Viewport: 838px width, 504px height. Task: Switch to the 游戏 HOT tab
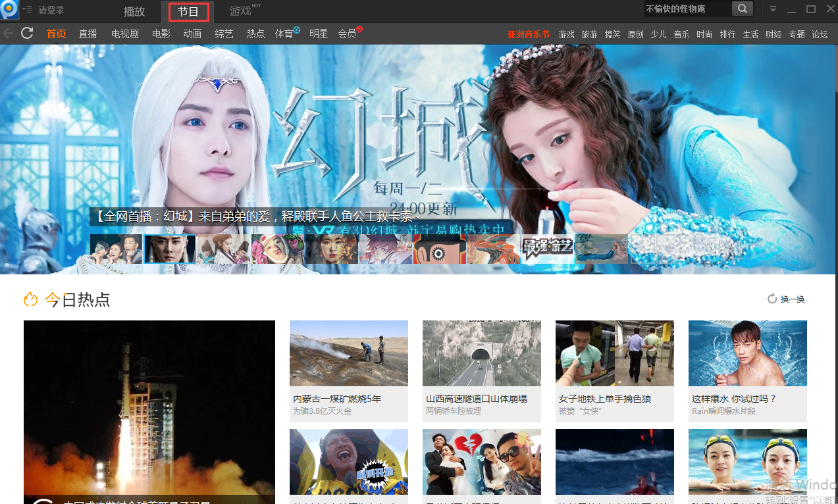point(241,11)
